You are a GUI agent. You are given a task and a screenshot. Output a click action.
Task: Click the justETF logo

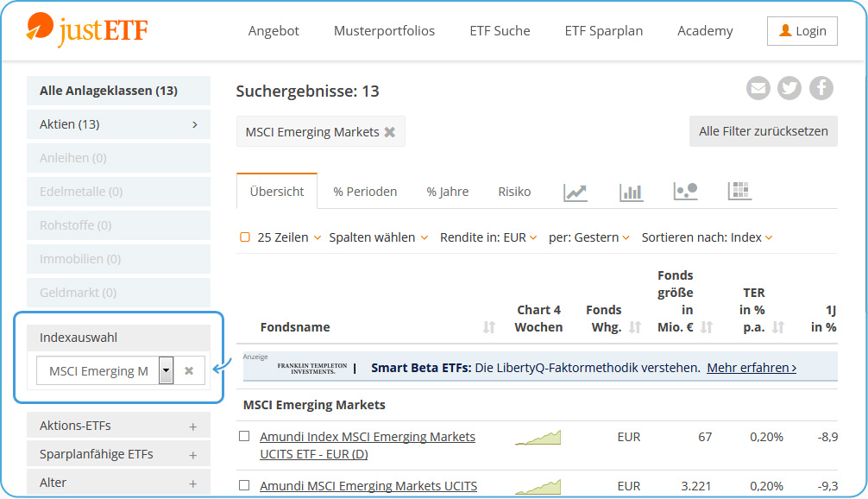click(x=87, y=29)
